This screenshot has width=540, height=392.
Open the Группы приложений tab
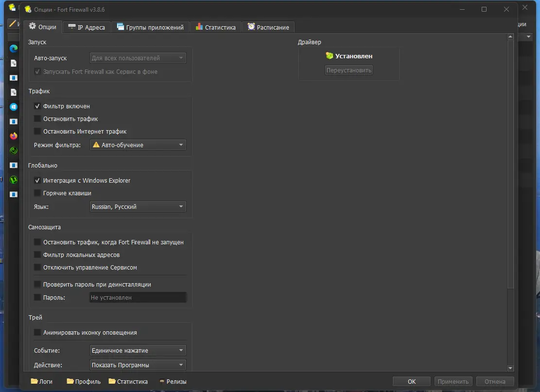click(x=151, y=27)
